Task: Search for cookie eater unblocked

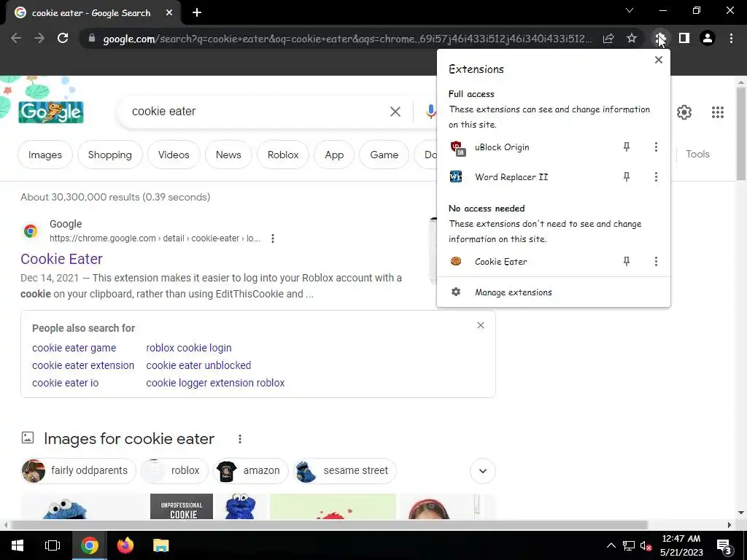Action: 198,365
